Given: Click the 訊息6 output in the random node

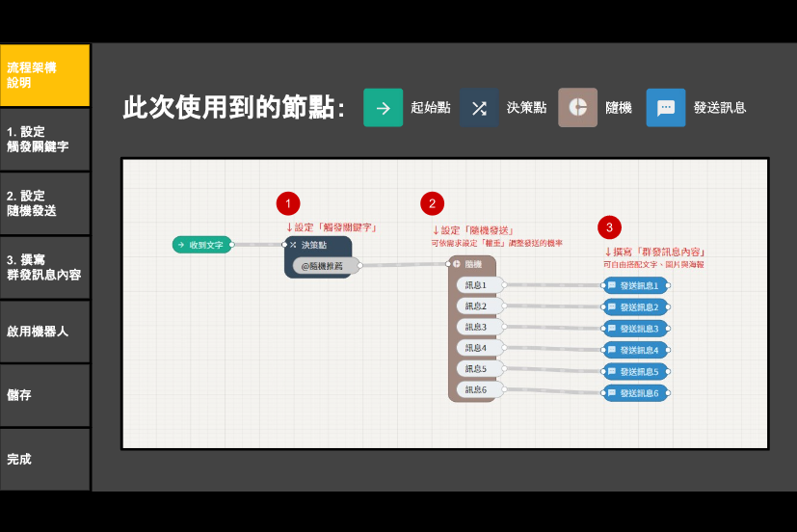Looking at the screenshot, I should [x=480, y=389].
